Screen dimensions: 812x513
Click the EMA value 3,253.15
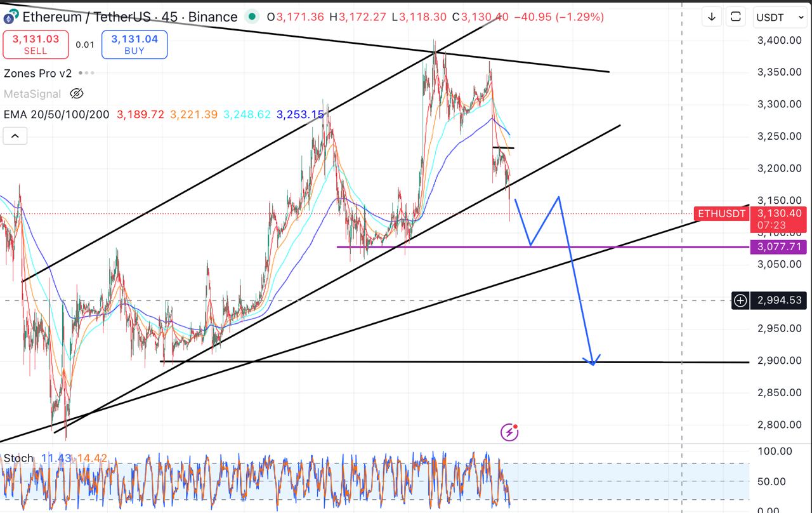point(300,115)
